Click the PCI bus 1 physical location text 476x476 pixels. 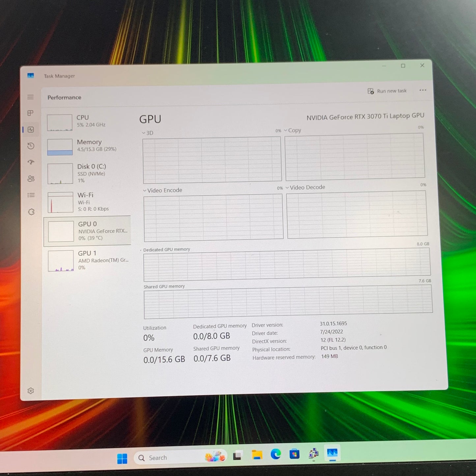354,348
